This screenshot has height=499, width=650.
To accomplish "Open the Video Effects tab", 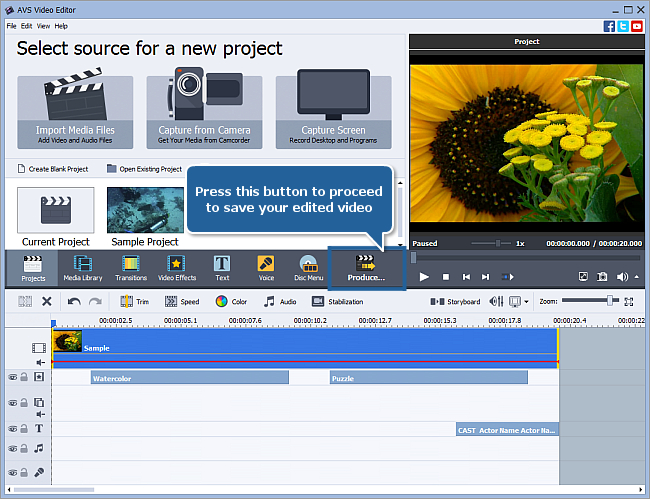I will click(x=177, y=268).
